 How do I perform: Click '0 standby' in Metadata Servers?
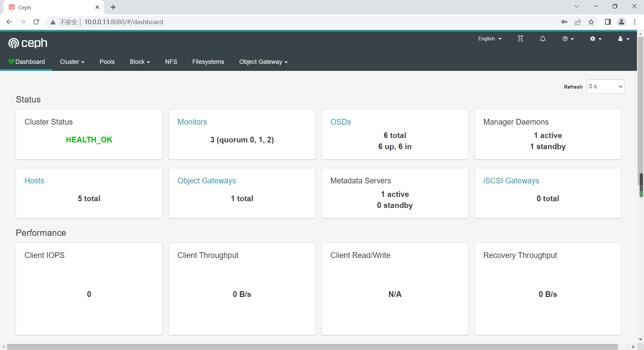point(395,205)
